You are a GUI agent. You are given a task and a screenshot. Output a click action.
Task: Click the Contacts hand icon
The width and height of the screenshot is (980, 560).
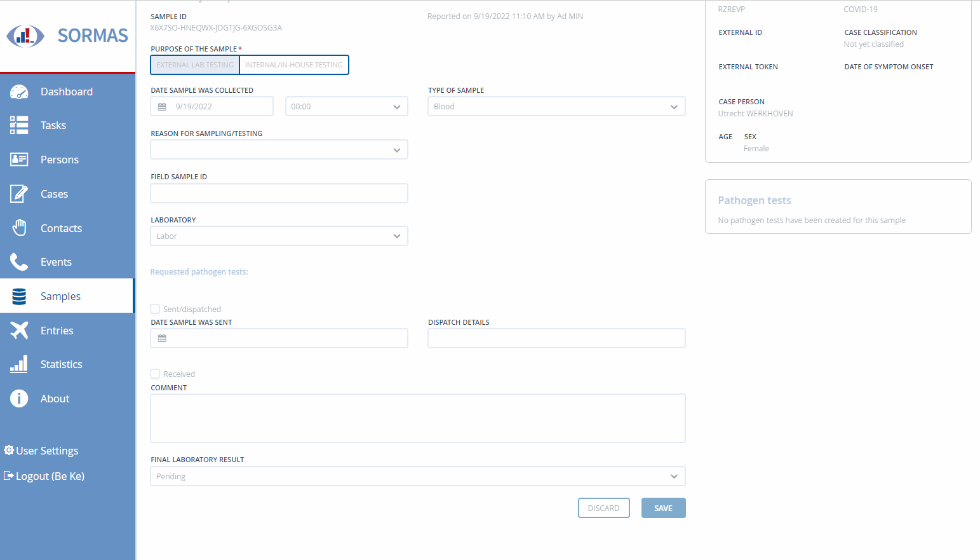pyautogui.click(x=19, y=228)
